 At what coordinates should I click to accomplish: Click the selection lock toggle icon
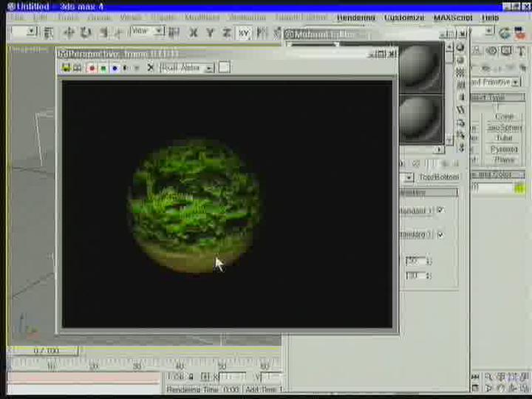(191, 377)
